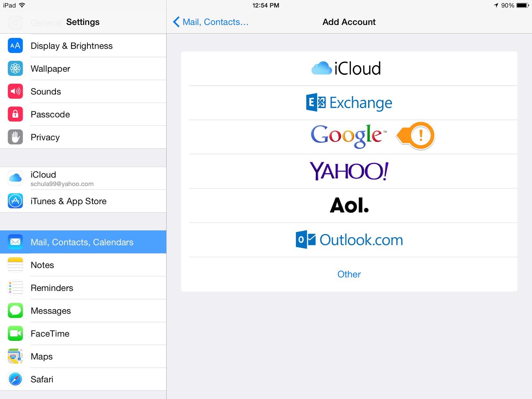532x399 pixels.
Task: Tap the Display & Brightness icon
Action: coord(15,46)
